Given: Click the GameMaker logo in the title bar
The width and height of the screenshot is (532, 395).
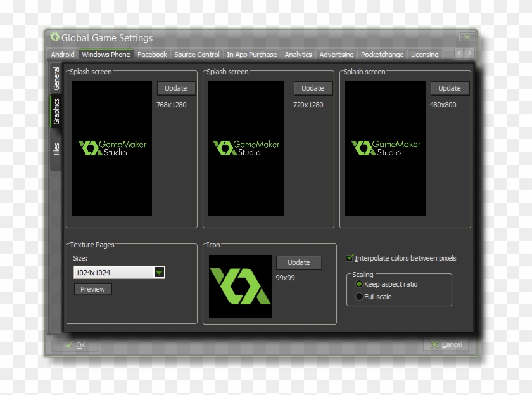Looking at the screenshot, I should (x=55, y=38).
